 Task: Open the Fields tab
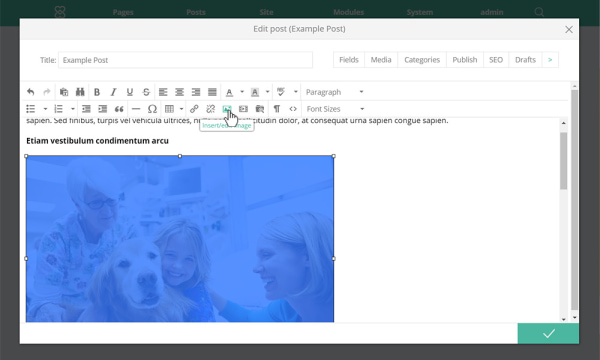[349, 60]
